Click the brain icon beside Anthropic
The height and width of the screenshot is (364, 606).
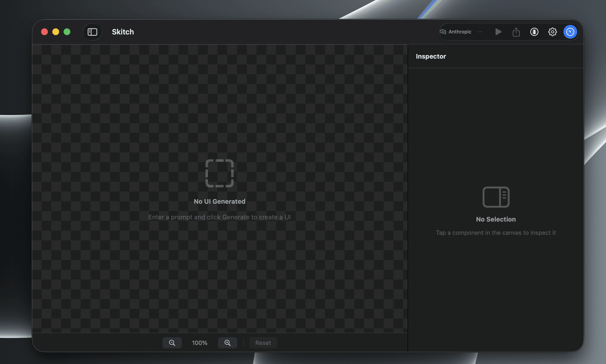click(x=443, y=32)
